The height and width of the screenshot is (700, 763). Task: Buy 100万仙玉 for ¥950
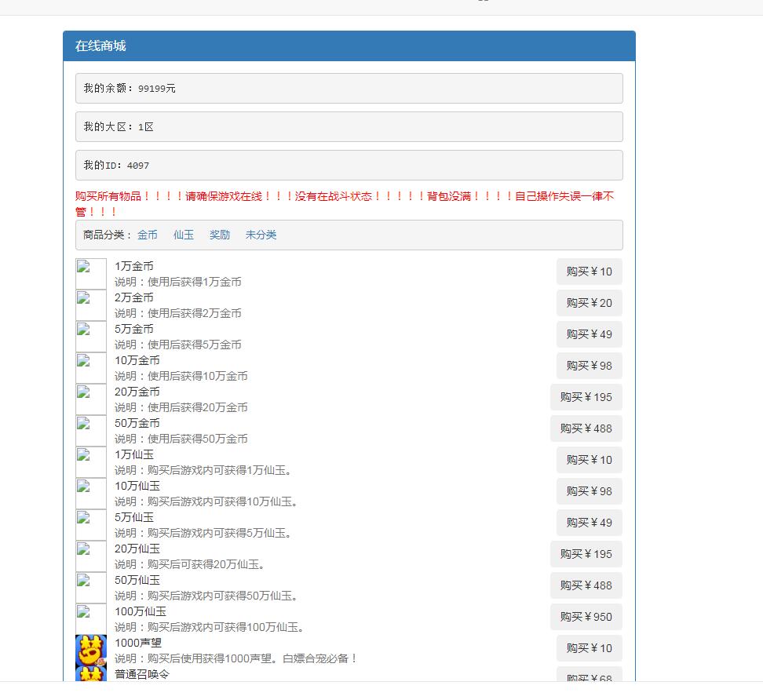[x=586, y=617]
